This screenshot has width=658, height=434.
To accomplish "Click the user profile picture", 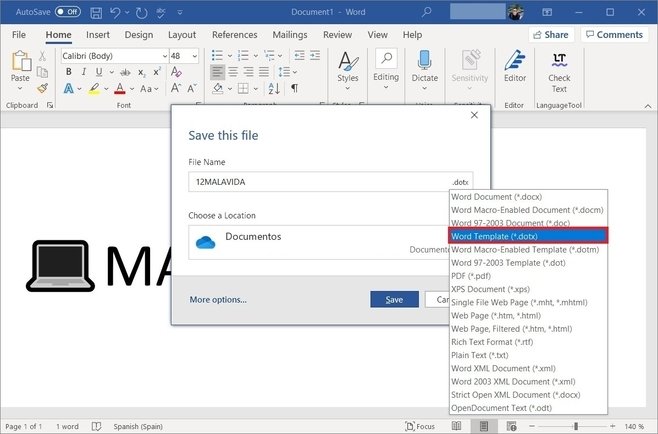I will pos(516,12).
